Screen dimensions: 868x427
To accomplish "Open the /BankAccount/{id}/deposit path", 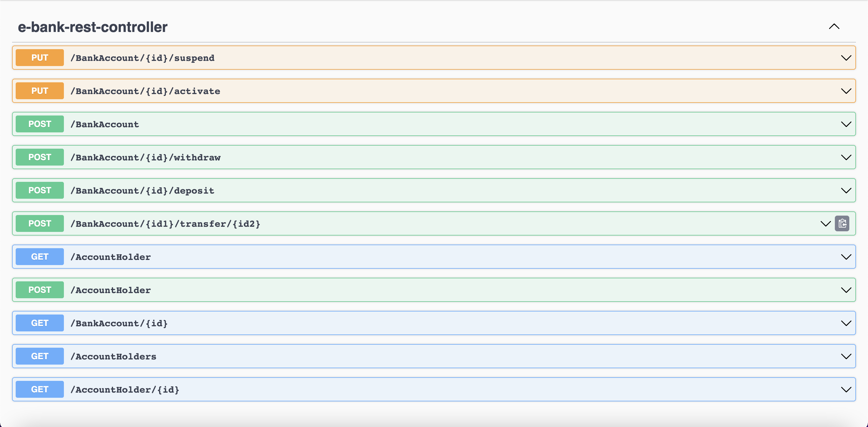I will click(x=142, y=191).
